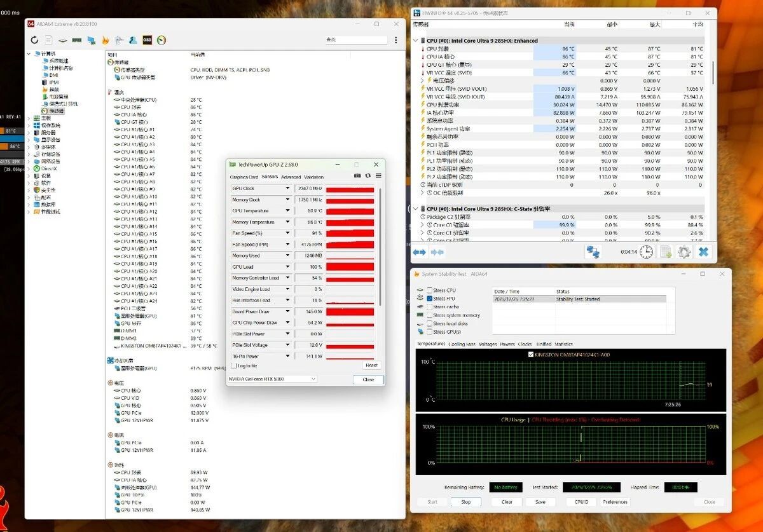Click the GPU-Z screenshot camera icon
The width and height of the screenshot is (763, 532).
pyautogui.click(x=357, y=176)
